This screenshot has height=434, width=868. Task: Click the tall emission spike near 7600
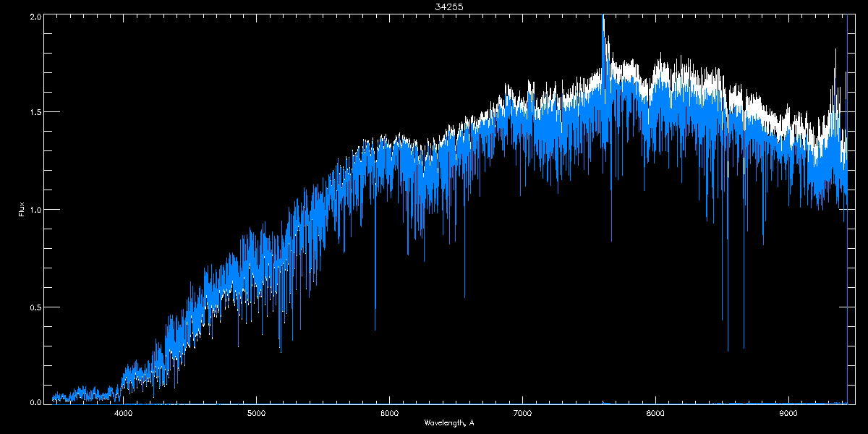tap(603, 43)
